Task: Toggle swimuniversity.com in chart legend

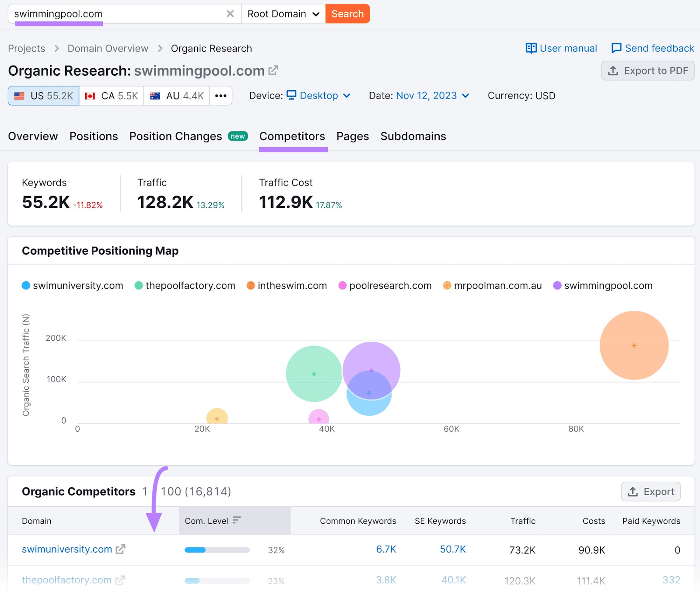Action: pyautogui.click(x=73, y=286)
